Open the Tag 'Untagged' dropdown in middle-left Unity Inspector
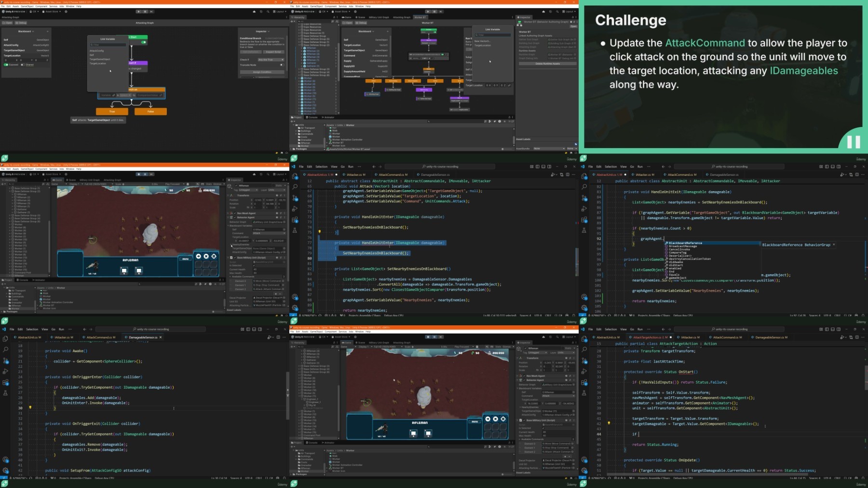868x488 pixels. 249,190
